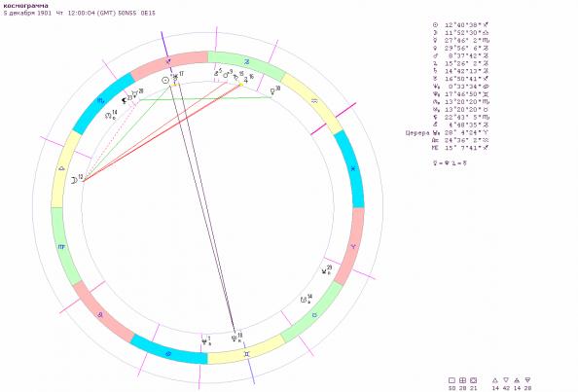
Task: Click the Sun position row in table
Action: [461, 25]
